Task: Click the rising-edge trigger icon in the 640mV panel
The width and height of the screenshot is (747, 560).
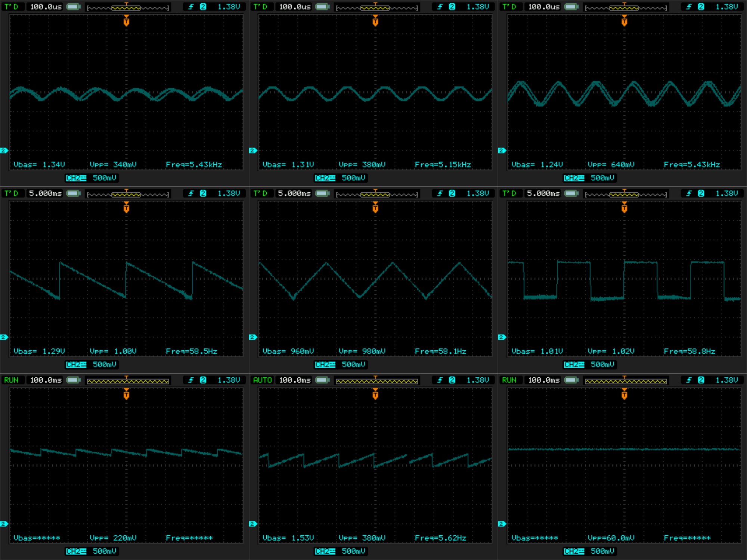Action: [x=689, y=7]
